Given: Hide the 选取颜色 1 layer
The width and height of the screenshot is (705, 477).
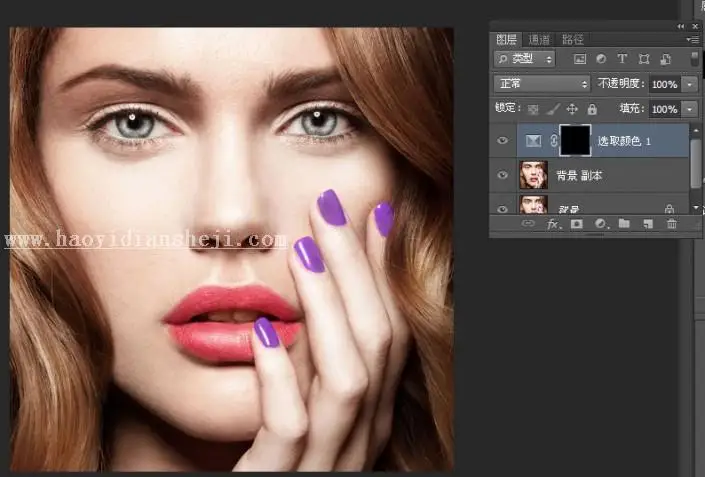Looking at the screenshot, I should 502,140.
